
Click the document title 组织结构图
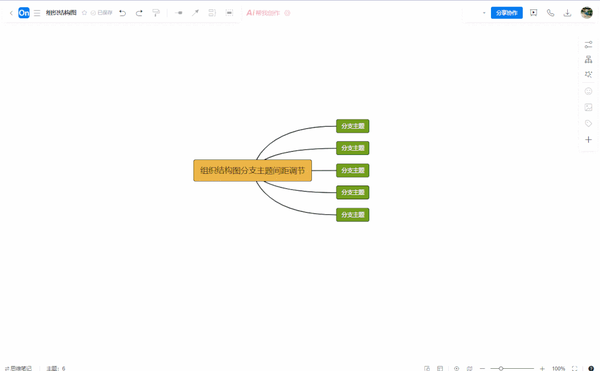tap(61, 13)
